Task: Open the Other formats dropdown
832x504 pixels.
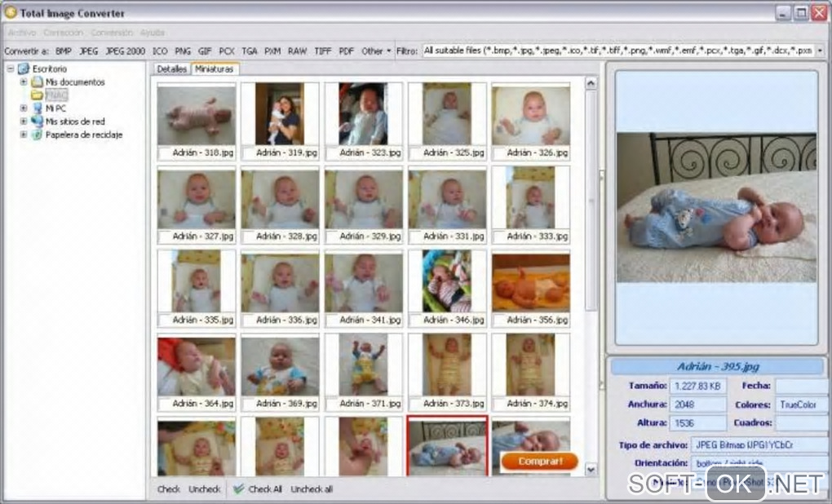Action: pos(376,51)
